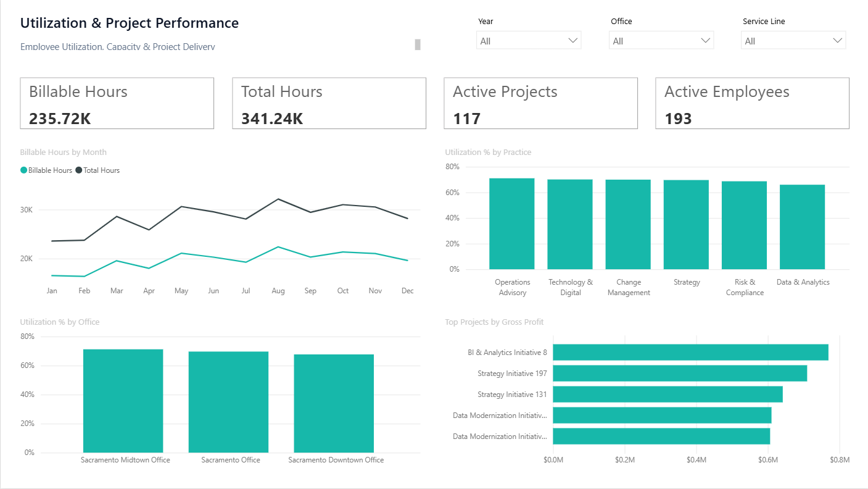Click the 'Billable Hours by Month' chart title
Viewport: 868px width, 489px height.
[63, 153]
